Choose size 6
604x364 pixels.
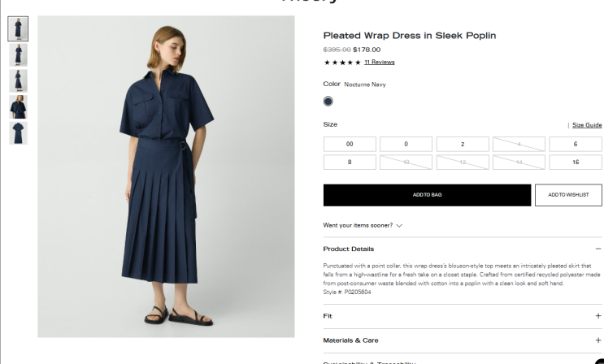pyautogui.click(x=575, y=144)
